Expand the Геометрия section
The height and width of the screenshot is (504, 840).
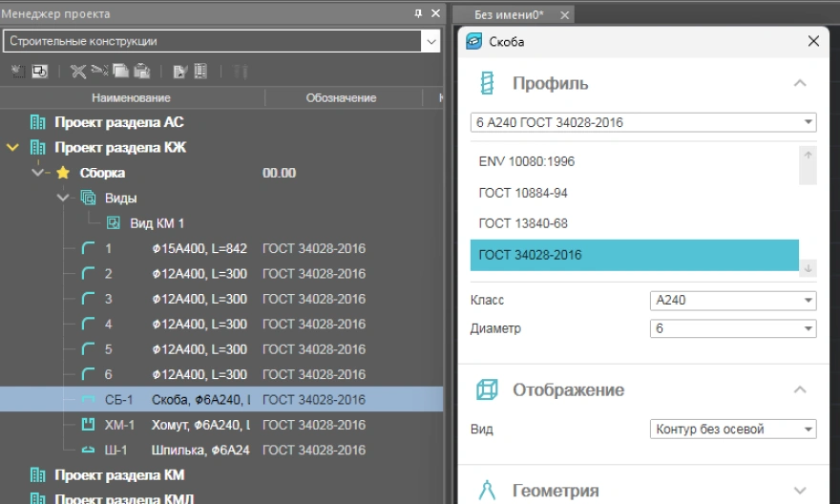click(x=801, y=491)
